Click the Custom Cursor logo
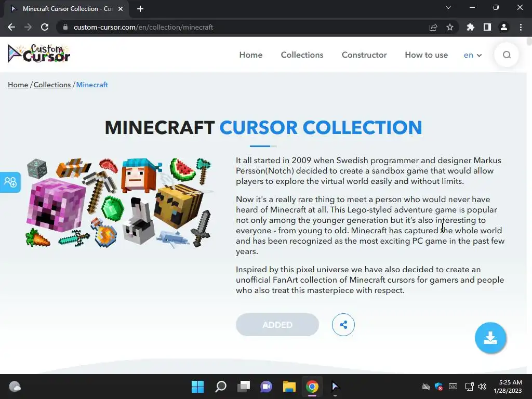Screen dimensions: 532x399 pyautogui.click(x=39, y=54)
